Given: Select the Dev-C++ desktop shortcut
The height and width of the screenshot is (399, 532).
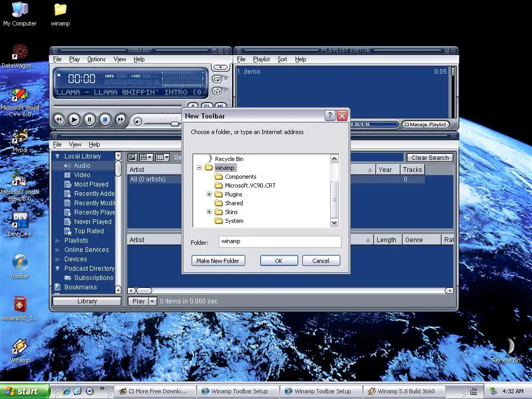Looking at the screenshot, I should coord(20,224).
